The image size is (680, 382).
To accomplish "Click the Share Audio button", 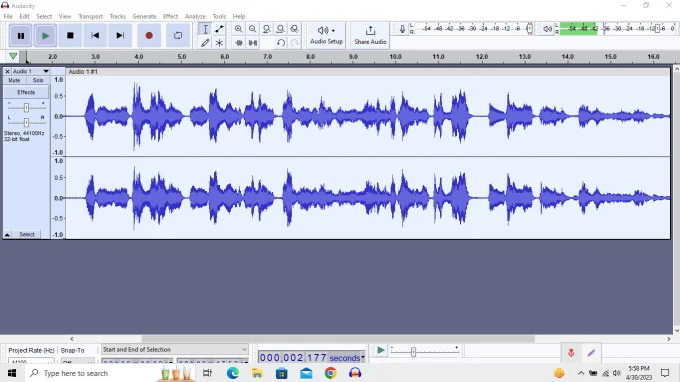I will point(370,35).
